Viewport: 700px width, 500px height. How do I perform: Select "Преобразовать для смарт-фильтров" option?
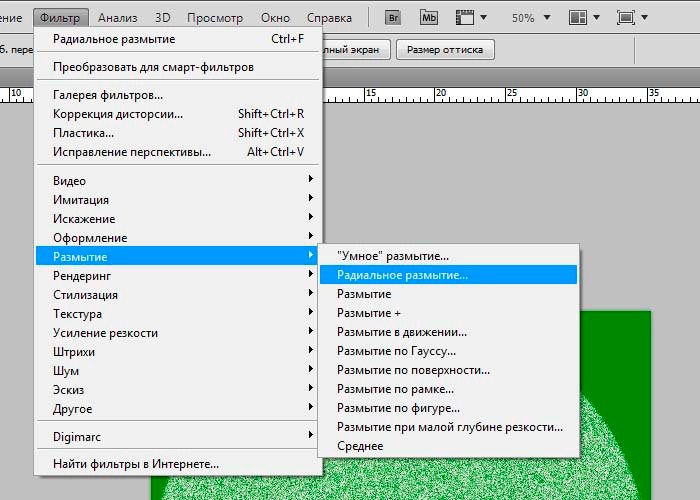point(153,67)
